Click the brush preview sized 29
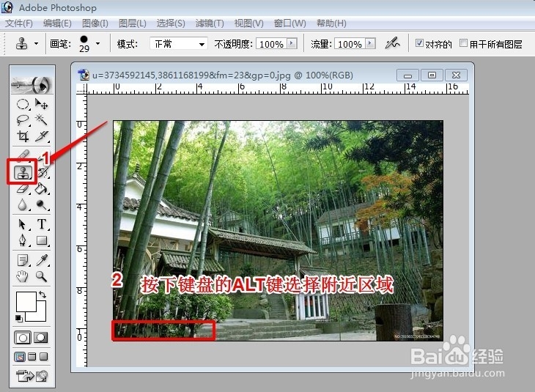 84,44
